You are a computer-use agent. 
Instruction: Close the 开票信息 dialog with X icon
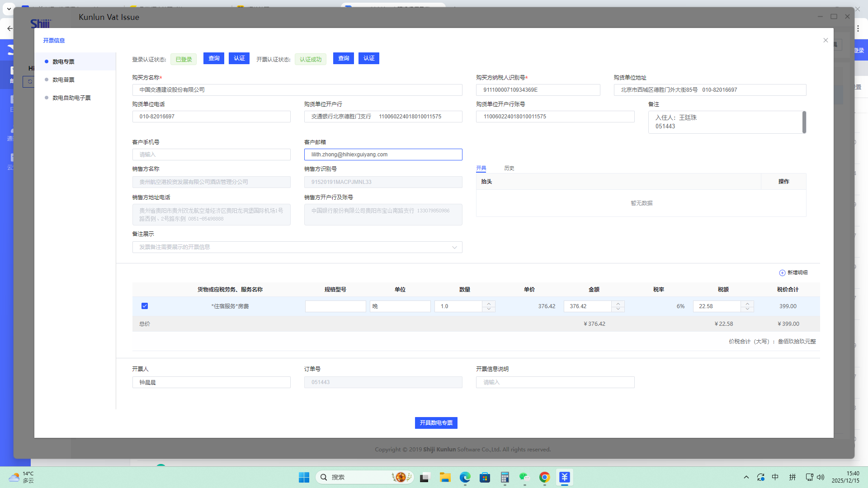click(x=826, y=40)
